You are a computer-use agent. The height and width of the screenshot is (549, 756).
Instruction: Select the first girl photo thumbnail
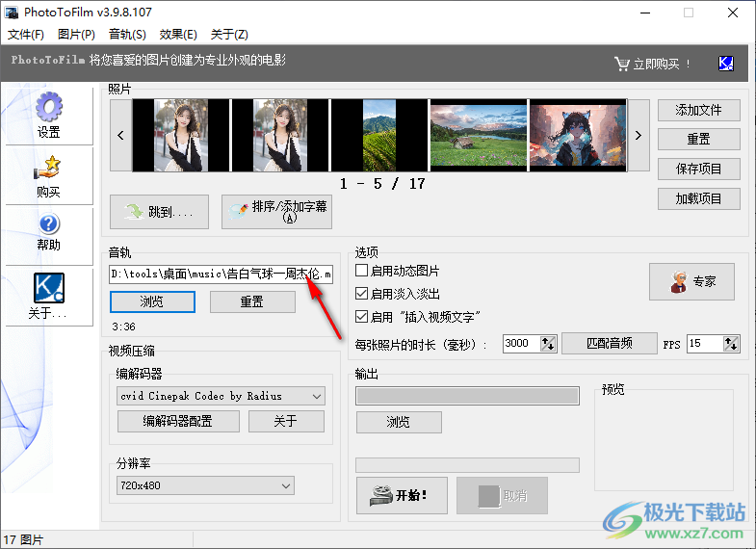pyautogui.click(x=181, y=136)
